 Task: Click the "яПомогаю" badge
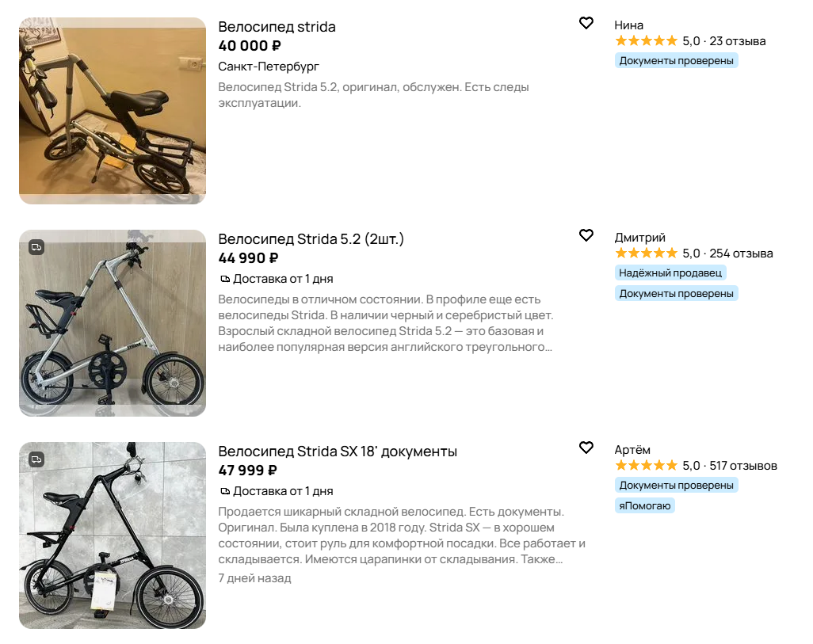645,505
